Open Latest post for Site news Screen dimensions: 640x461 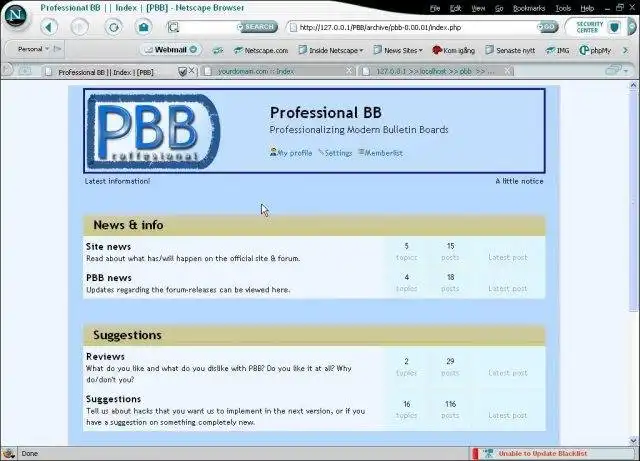point(508,257)
